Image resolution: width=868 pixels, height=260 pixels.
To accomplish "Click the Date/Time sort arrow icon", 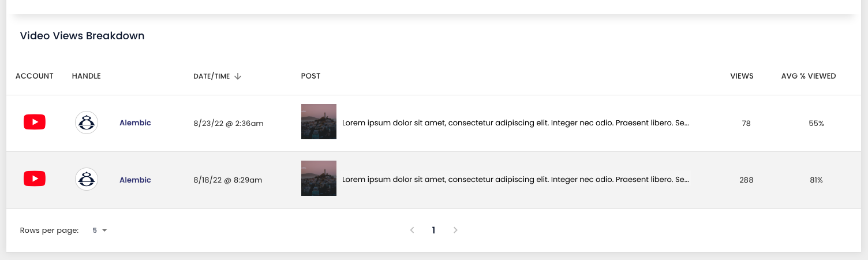I will click(238, 76).
